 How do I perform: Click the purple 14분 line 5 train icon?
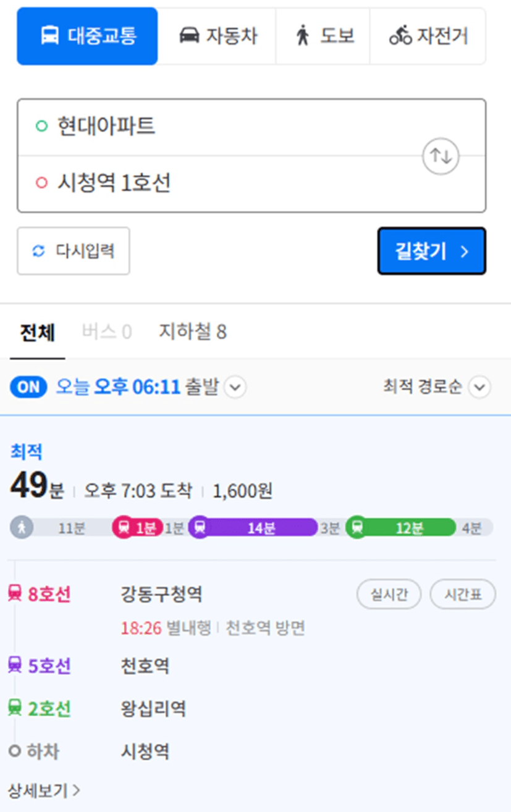point(200,528)
